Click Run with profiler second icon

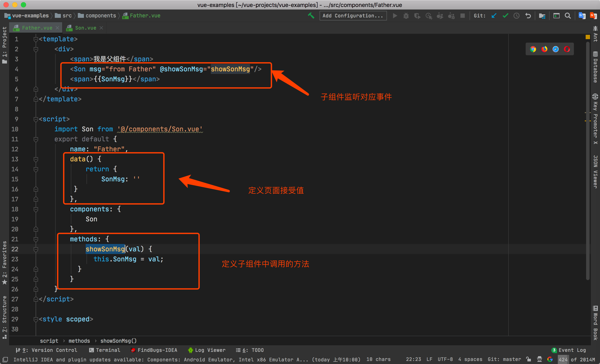point(440,16)
